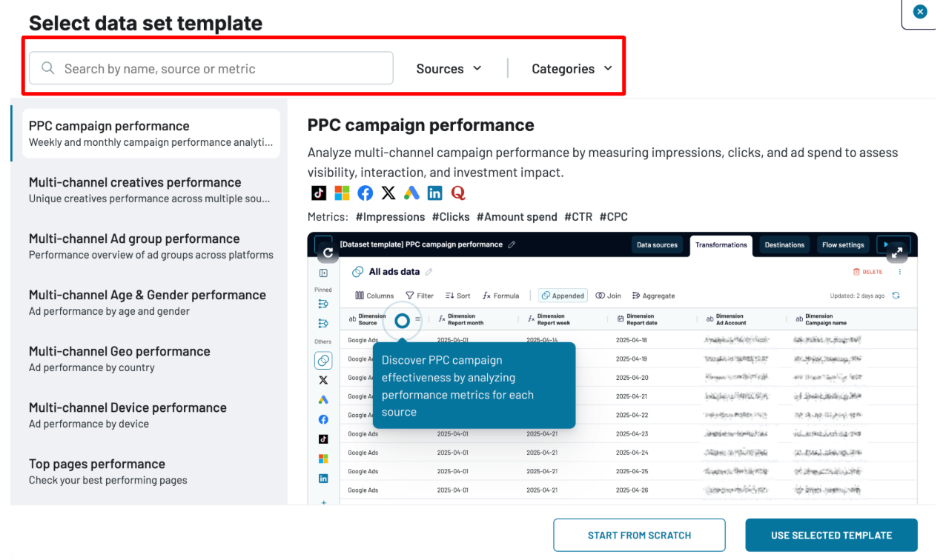Click the START FROM SCRATCH button
Screen dimensions: 946x560
[639, 535]
